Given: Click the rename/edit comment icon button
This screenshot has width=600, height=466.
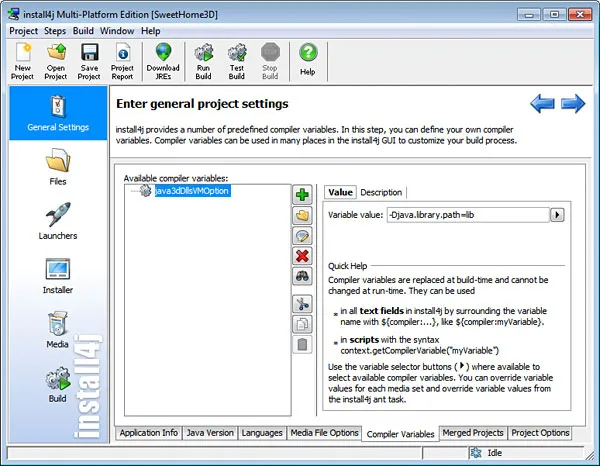Looking at the screenshot, I should pos(302,236).
